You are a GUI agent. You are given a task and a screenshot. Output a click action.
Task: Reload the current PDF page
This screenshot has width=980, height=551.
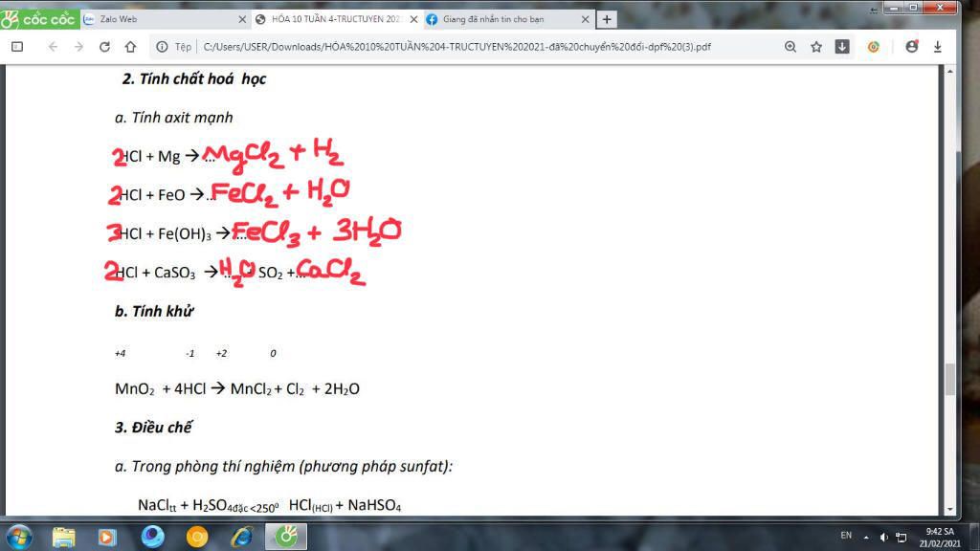point(104,47)
